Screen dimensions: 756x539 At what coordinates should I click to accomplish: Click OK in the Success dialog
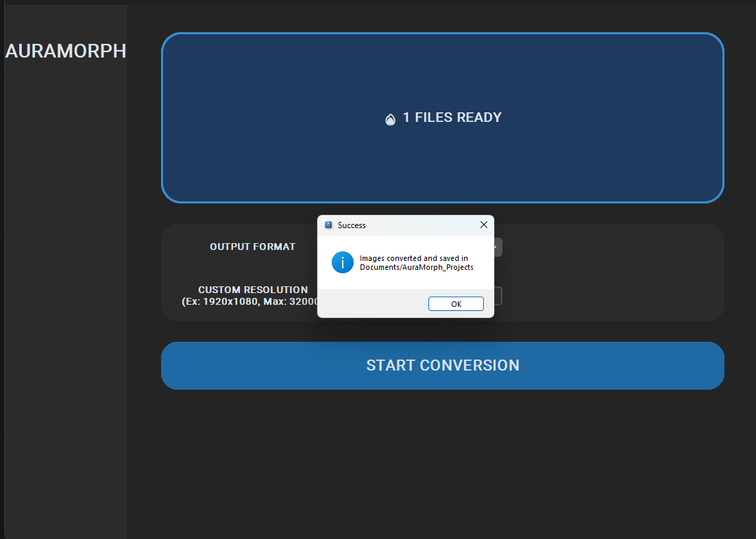coord(456,304)
